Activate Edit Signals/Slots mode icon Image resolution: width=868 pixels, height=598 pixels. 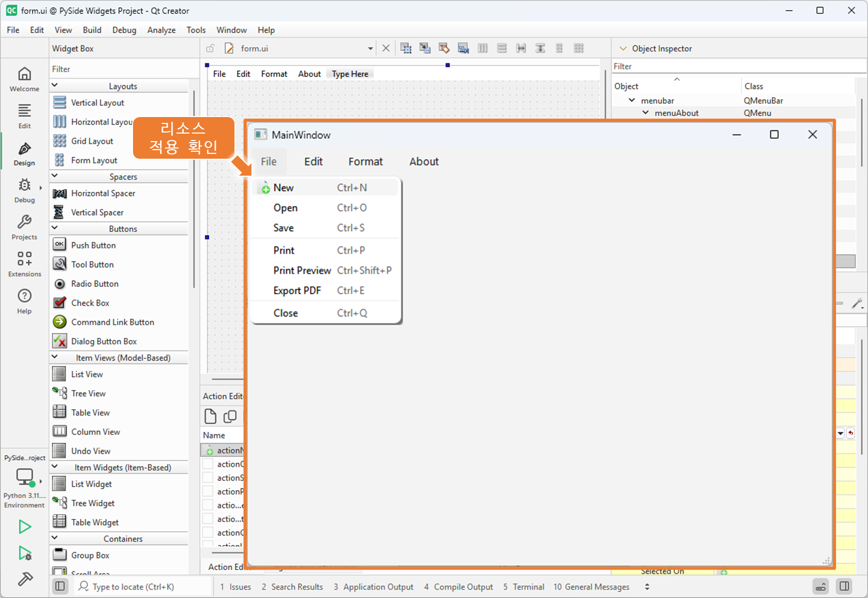coord(425,49)
